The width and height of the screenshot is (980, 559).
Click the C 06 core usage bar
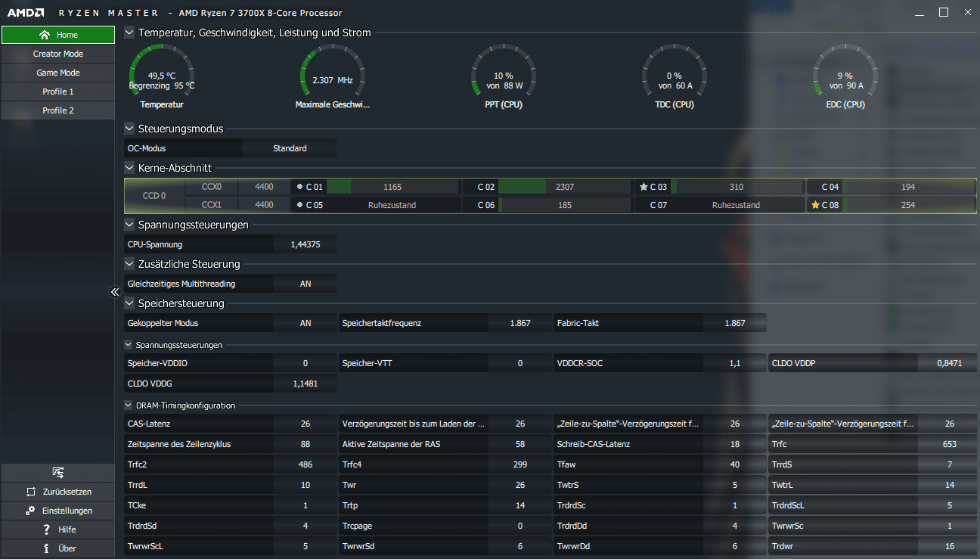tap(564, 205)
